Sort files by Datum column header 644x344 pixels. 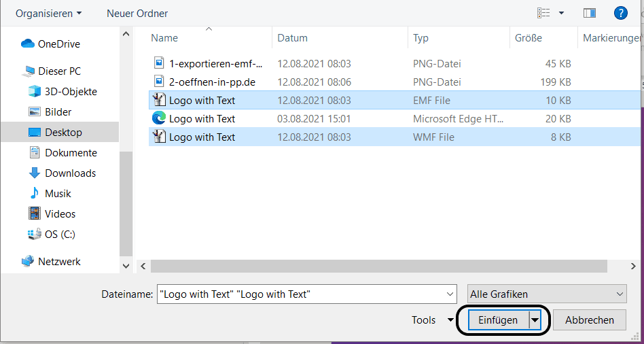(x=292, y=38)
